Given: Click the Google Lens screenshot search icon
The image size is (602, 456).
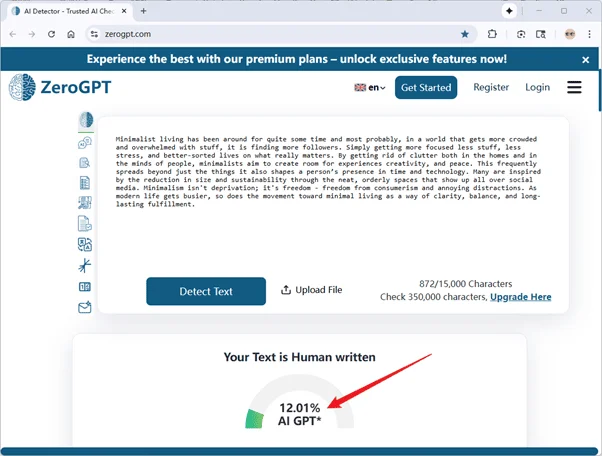Looking at the screenshot, I should pyautogui.click(x=521, y=34).
